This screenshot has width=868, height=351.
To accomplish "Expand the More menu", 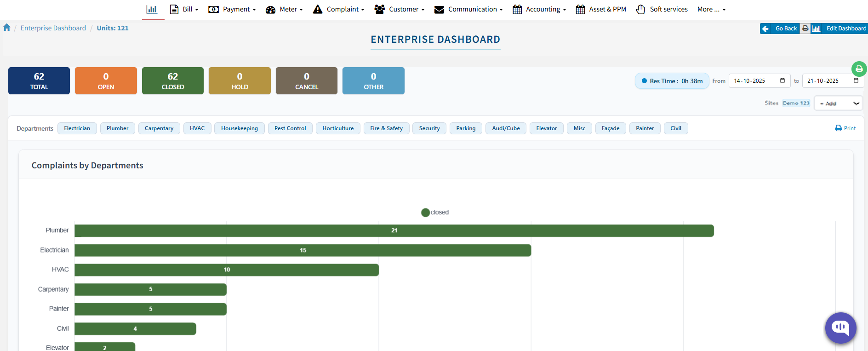I will point(711,9).
